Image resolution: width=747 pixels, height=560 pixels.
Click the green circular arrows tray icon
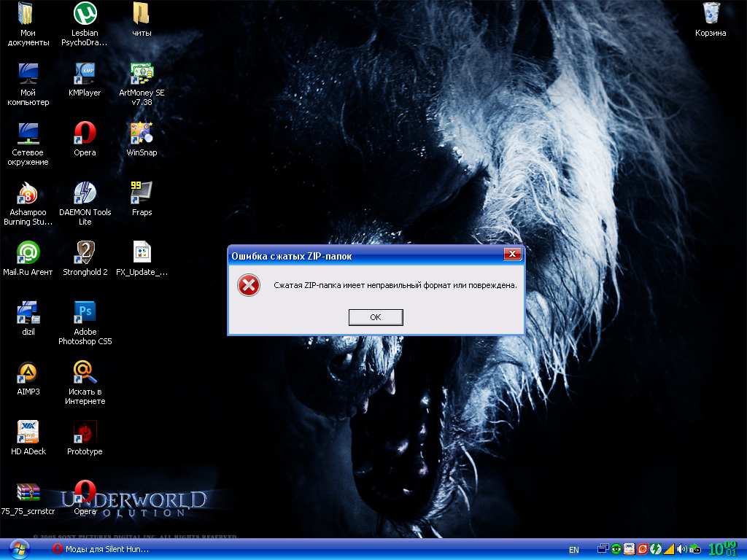656,549
